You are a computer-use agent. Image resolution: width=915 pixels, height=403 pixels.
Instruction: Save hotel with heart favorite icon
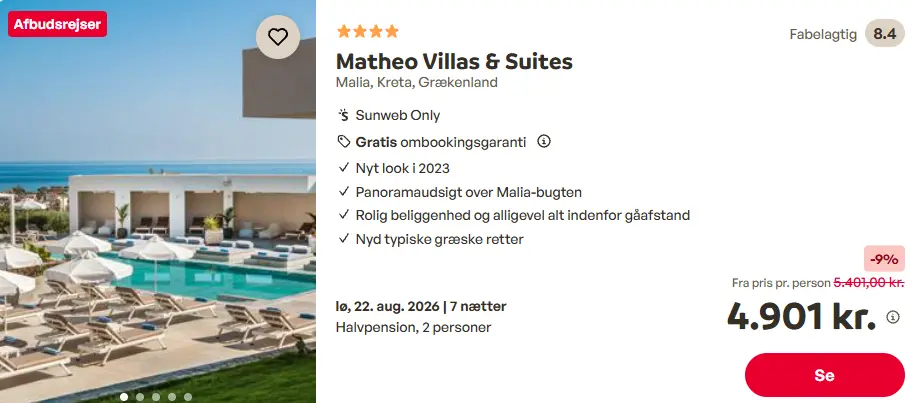pyautogui.click(x=278, y=37)
